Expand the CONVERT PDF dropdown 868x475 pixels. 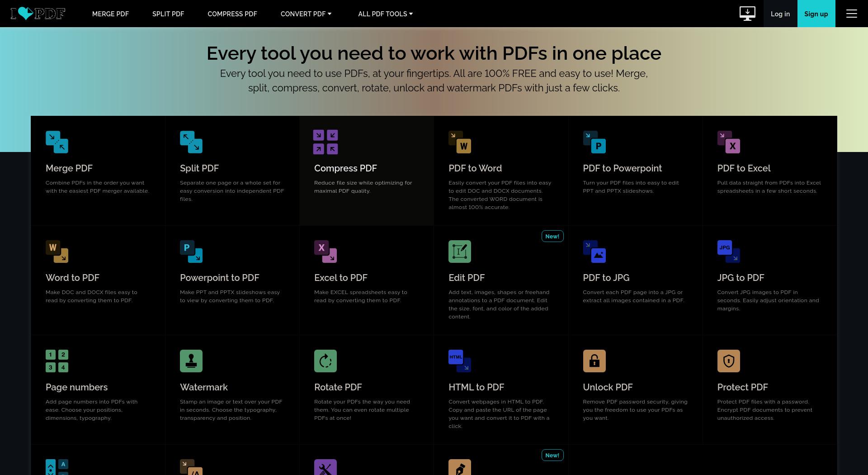306,14
